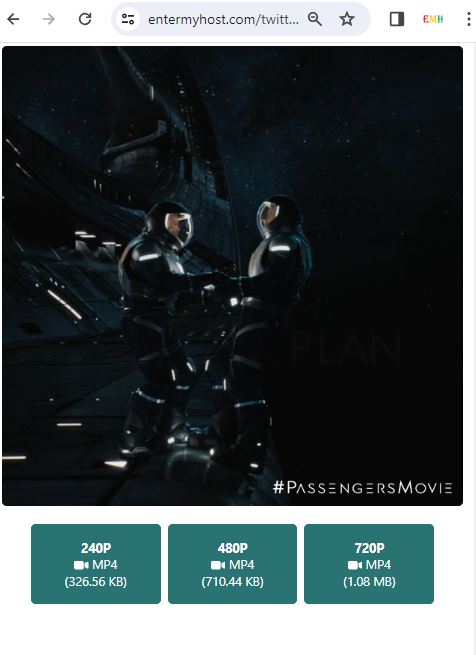This screenshot has width=476, height=655.
Task: Download the 480P MP4 video
Action: pyautogui.click(x=232, y=564)
